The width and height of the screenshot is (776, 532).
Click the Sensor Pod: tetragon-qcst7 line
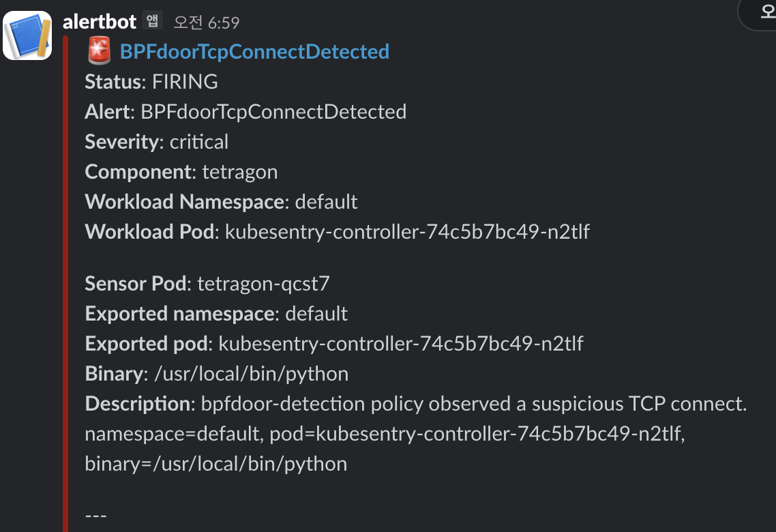coord(207,284)
